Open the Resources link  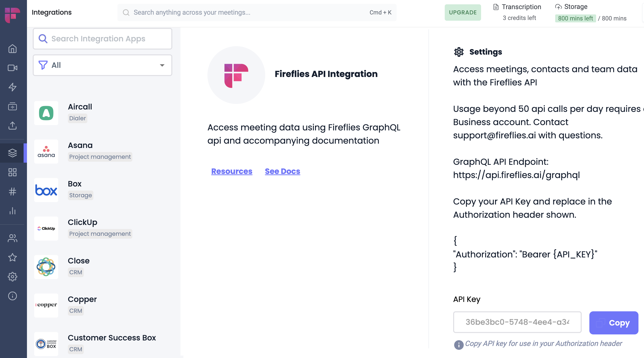pyautogui.click(x=232, y=171)
